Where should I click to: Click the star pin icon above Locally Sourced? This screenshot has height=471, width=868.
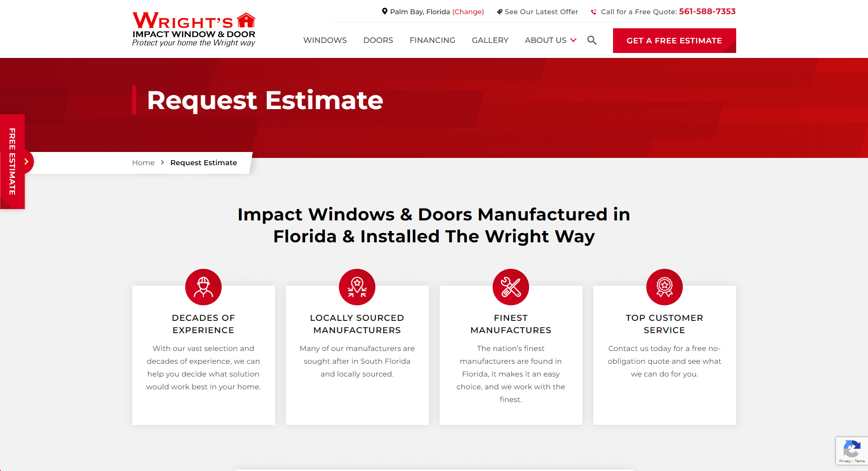(x=357, y=287)
